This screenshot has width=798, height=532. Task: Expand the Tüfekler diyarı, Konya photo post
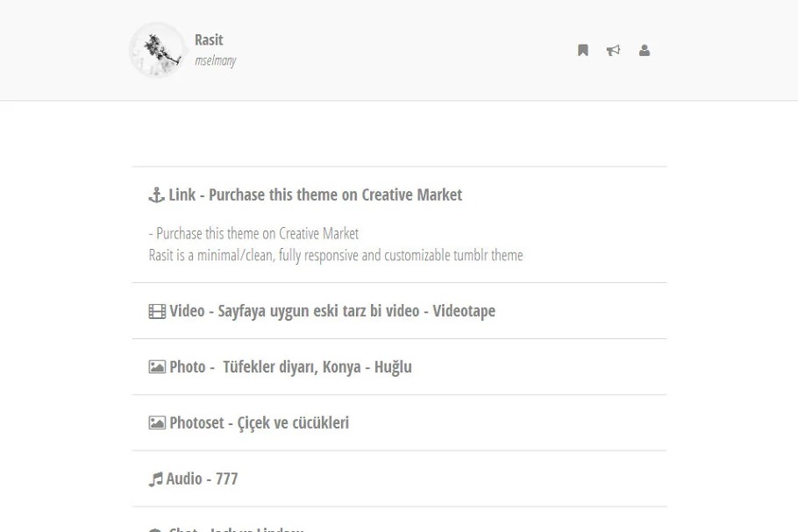tap(290, 367)
